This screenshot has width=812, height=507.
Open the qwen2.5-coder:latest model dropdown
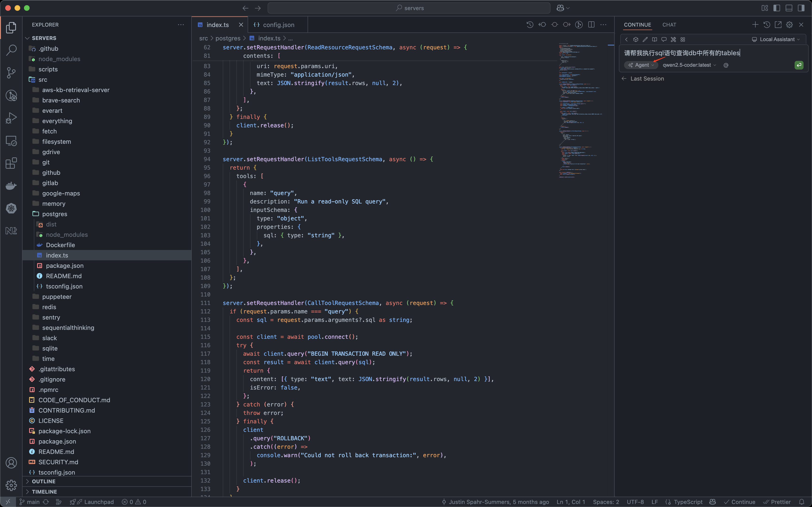[x=689, y=65]
